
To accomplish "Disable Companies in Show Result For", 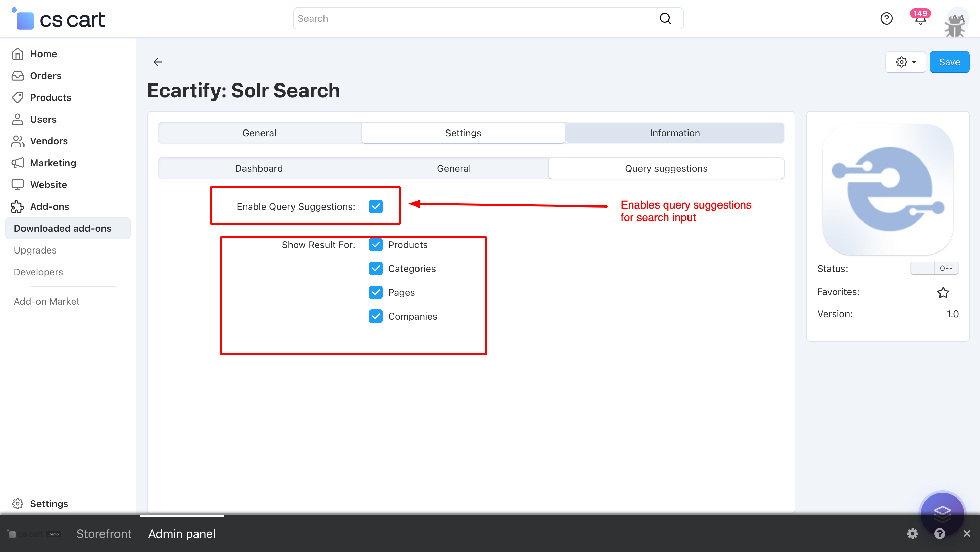I will pyautogui.click(x=376, y=316).
